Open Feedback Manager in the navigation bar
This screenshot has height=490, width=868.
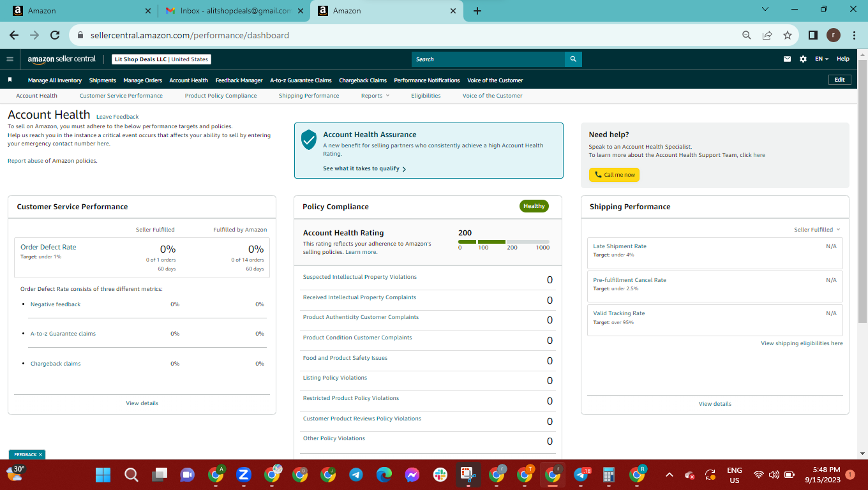(239, 80)
